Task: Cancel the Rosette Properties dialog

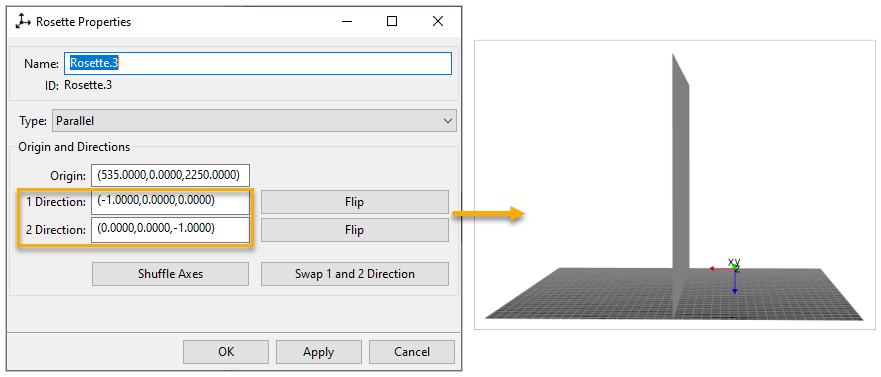Action: (412, 352)
